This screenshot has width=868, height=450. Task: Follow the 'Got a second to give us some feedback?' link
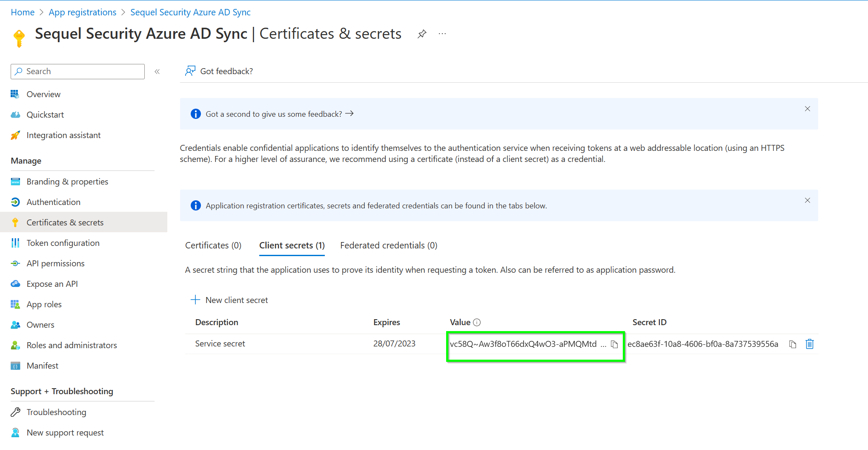280,114
